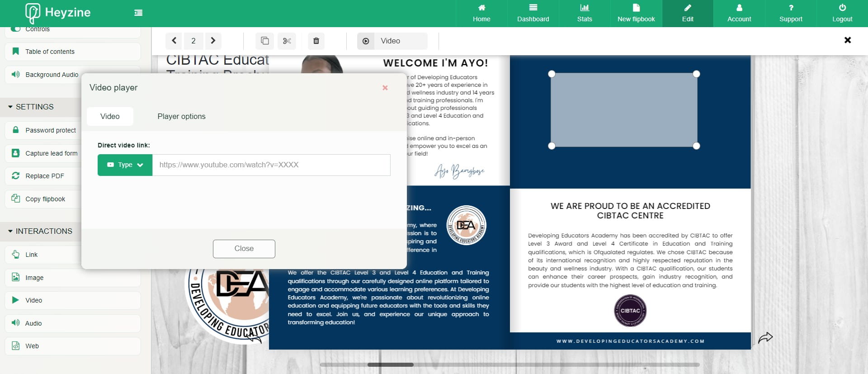Screen dimensions: 868x374
Task: Switch to the Player options tab
Action: click(x=181, y=116)
